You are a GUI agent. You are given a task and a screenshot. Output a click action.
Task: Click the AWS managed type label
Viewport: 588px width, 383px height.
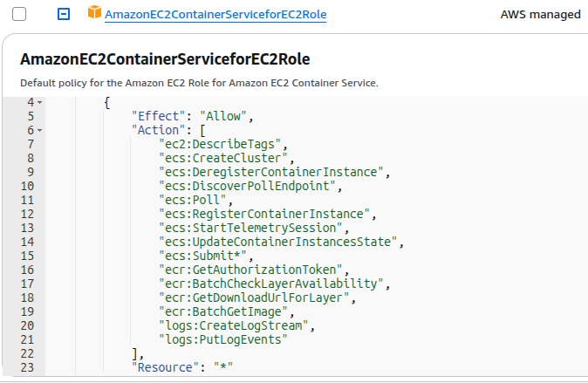(x=540, y=14)
